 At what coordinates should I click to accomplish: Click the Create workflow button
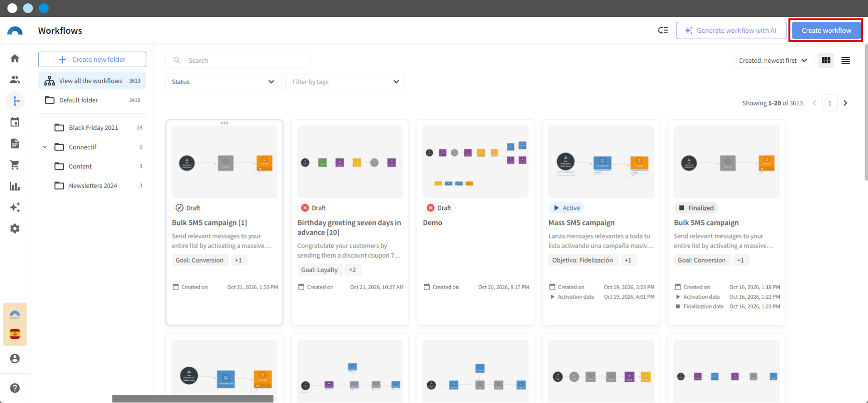click(826, 30)
